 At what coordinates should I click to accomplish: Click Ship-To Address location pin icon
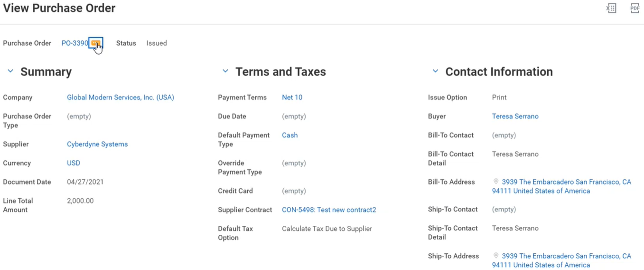pyautogui.click(x=496, y=256)
